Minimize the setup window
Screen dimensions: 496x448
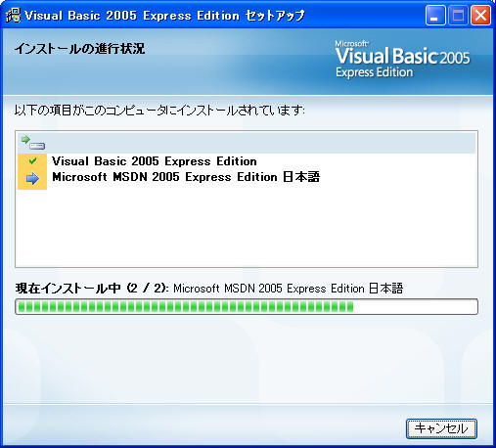435,16
